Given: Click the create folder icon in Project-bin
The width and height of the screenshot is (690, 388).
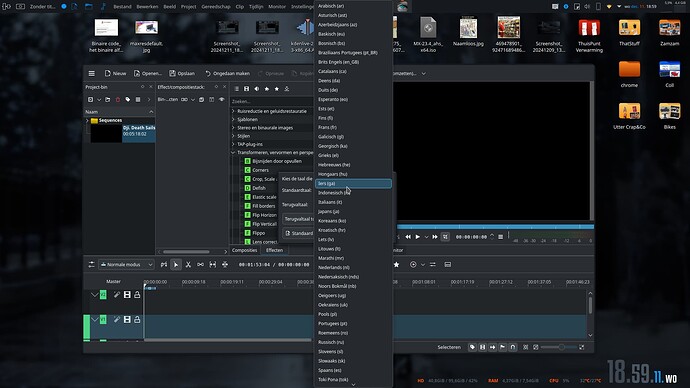Looking at the screenshot, I should (108, 100).
